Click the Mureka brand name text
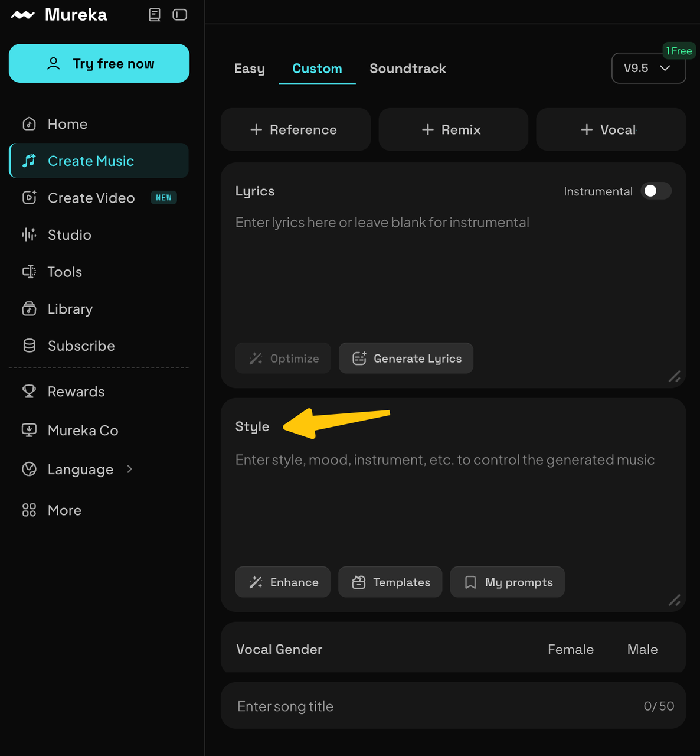700x756 pixels. point(76,15)
